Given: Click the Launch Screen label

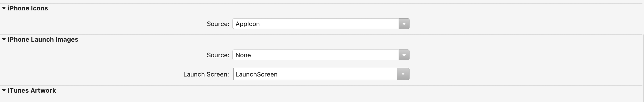Looking at the screenshot, I should click(x=206, y=74).
